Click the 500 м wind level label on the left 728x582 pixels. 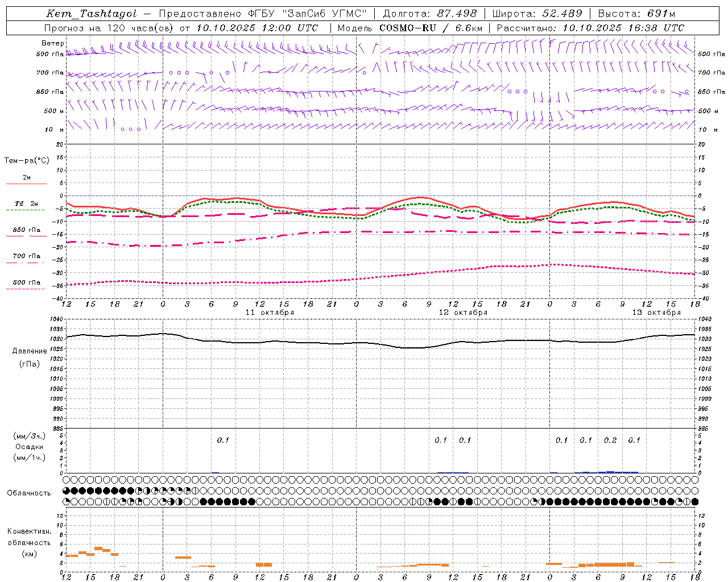54,111
